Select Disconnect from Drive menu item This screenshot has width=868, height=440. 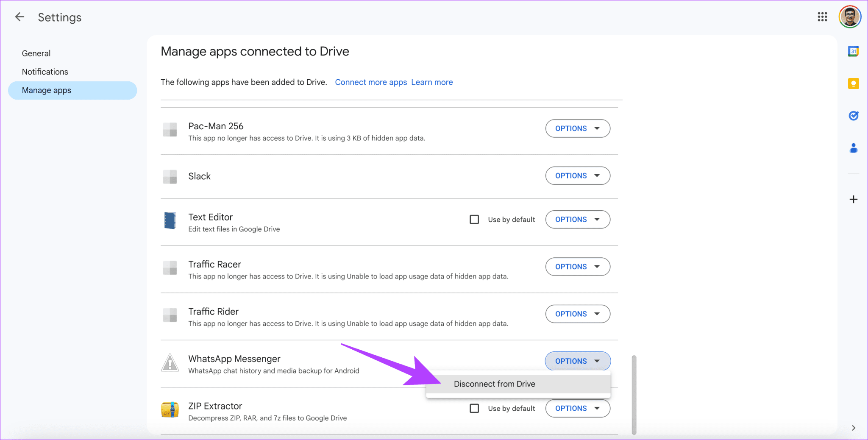518,384
